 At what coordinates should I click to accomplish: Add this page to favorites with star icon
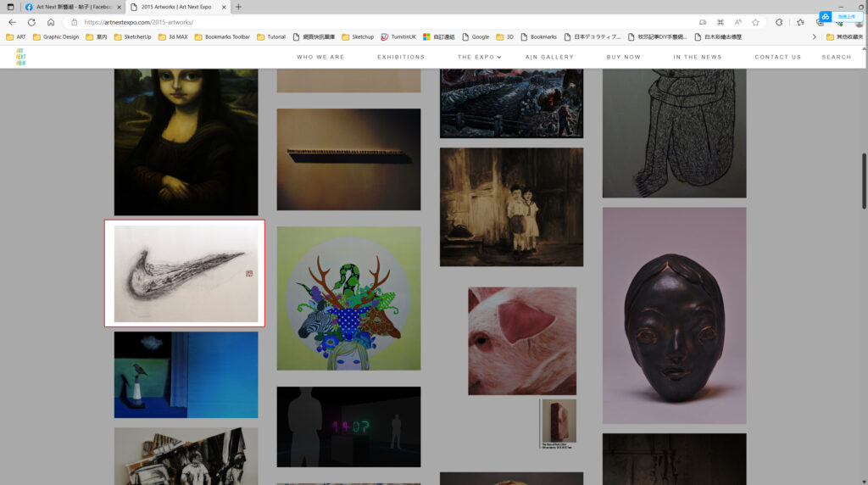(x=754, y=22)
